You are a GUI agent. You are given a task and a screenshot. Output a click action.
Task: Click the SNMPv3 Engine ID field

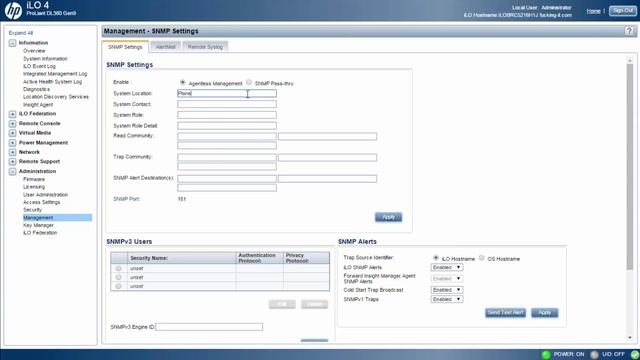point(209,327)
